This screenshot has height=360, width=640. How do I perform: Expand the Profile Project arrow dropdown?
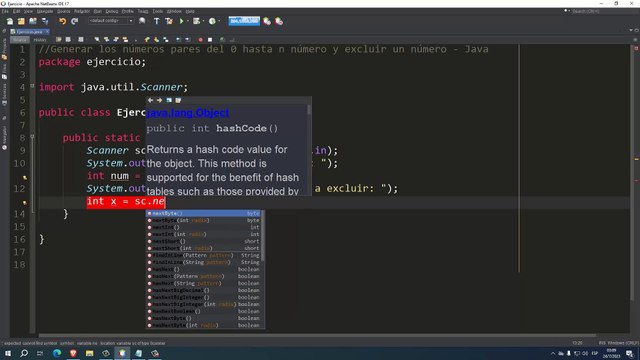pos(219,21)
